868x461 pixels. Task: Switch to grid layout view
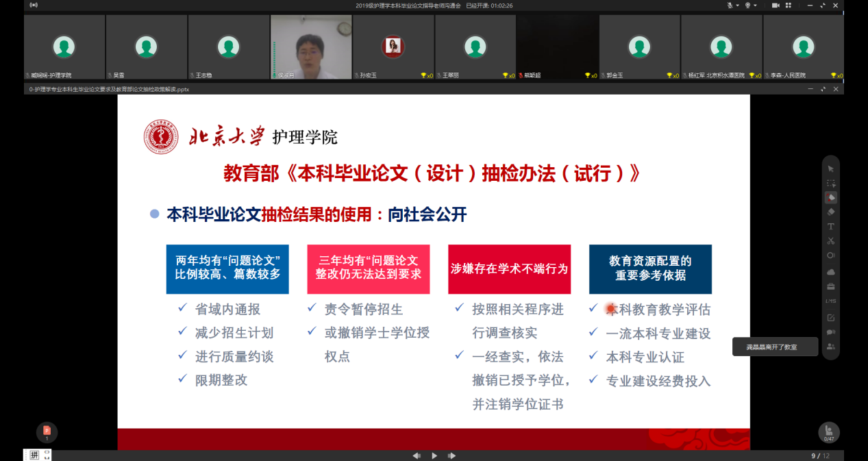point(789,5)
